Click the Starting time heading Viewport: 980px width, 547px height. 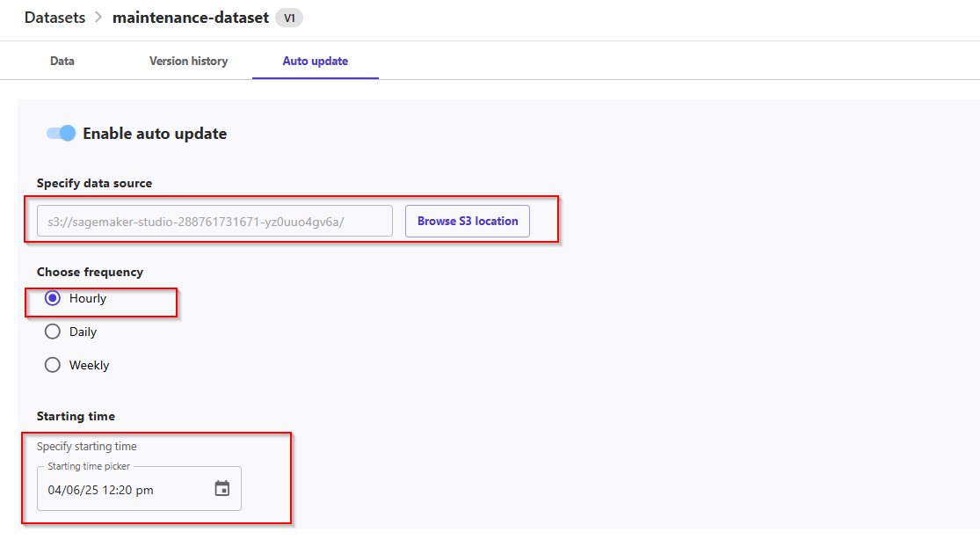click(76, 416)
